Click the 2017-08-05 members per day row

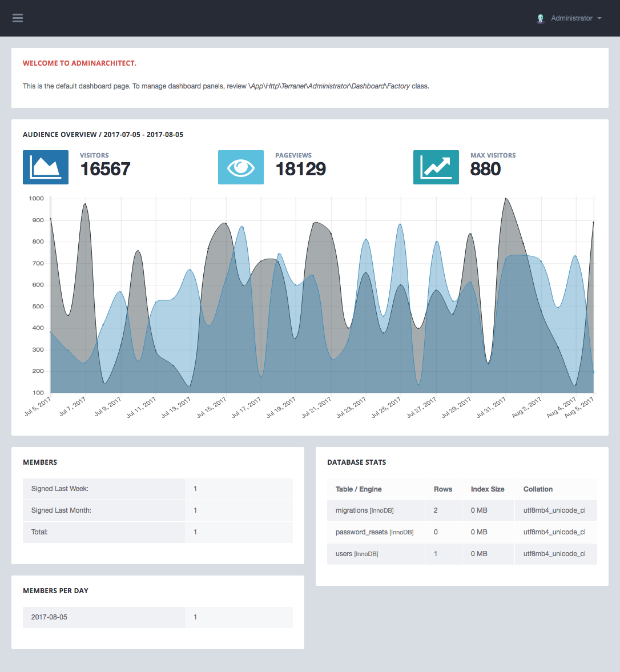(x=158, y=617)
